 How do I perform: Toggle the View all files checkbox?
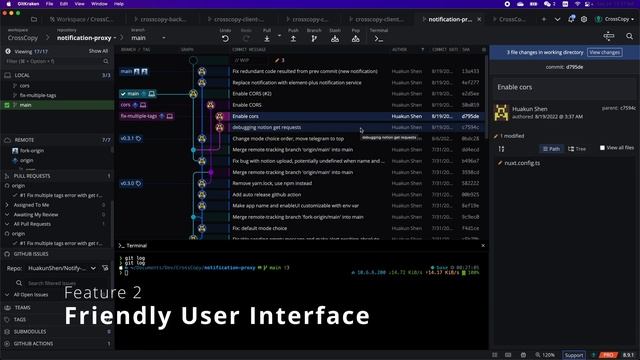coord(602,148)
